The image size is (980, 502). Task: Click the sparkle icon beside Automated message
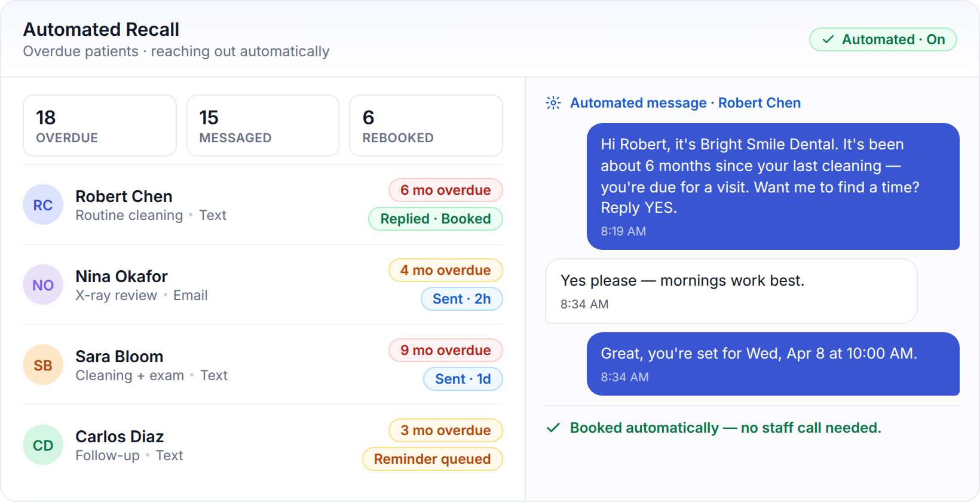(553, 103)
